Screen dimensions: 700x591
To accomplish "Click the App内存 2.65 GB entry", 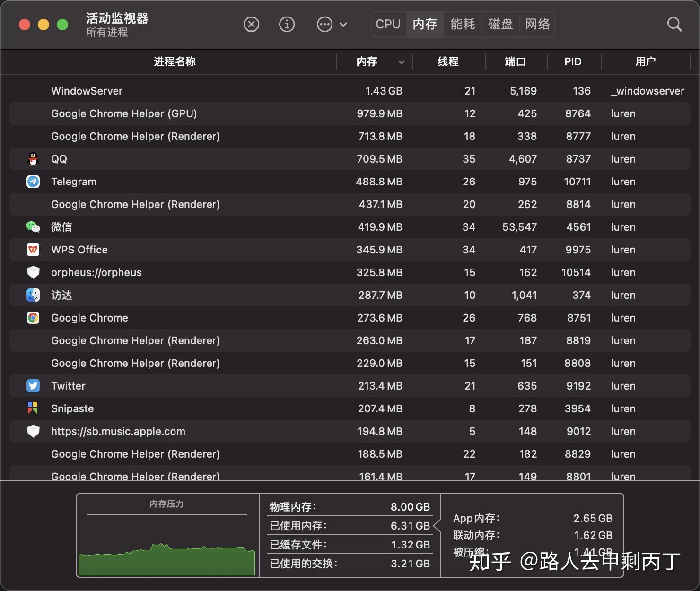I will [533, 518].
